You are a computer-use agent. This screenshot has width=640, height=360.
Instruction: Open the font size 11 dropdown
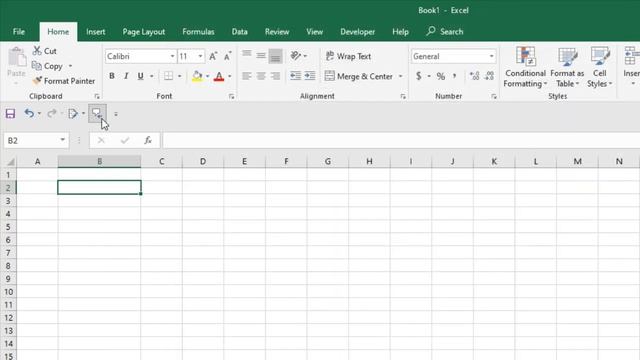pyautogui.click(x=200, y=56)
